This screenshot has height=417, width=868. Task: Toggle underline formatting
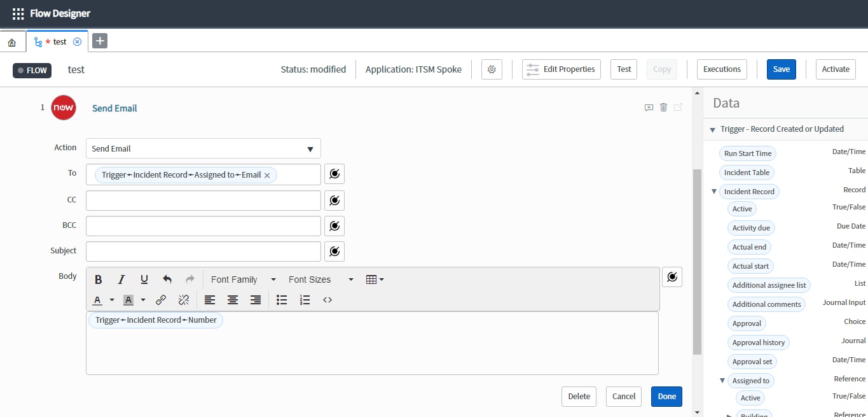tap(144, 279)
